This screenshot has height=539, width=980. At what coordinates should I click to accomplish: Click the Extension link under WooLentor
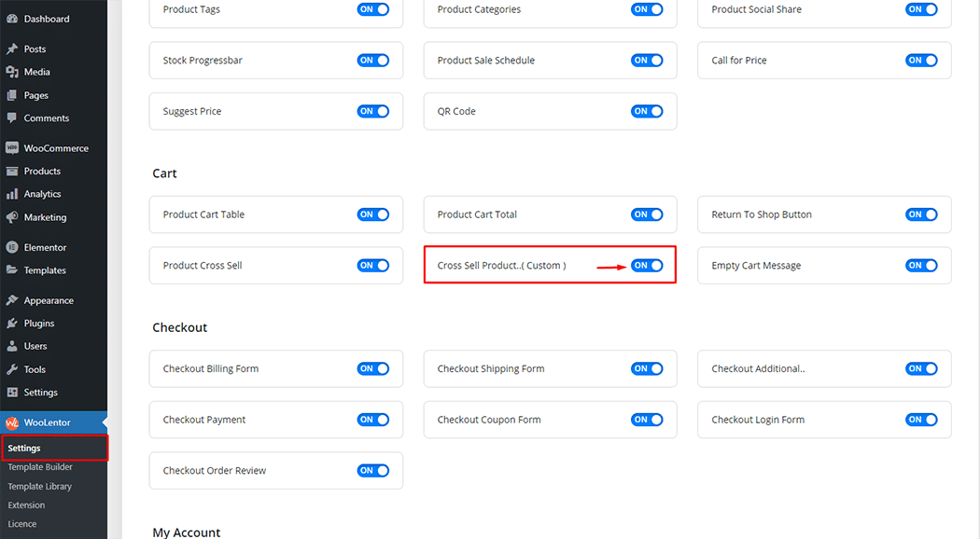point(26,504)
